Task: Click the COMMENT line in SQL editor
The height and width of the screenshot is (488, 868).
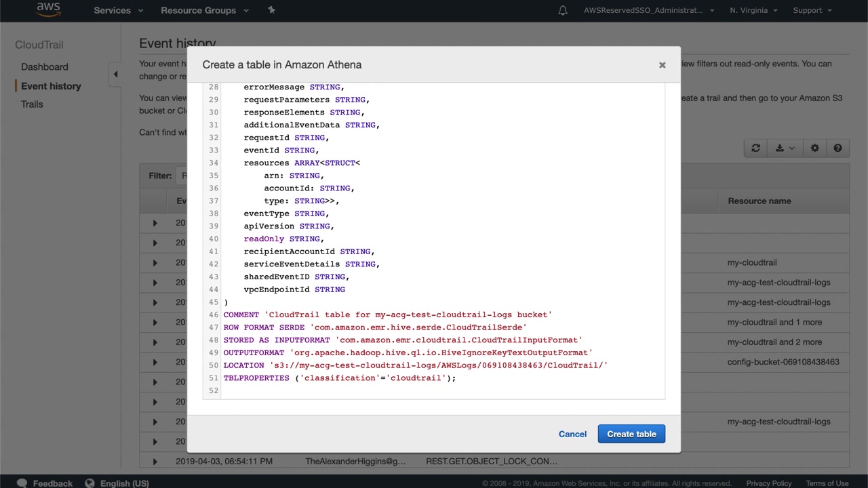Action: [388, 315]
